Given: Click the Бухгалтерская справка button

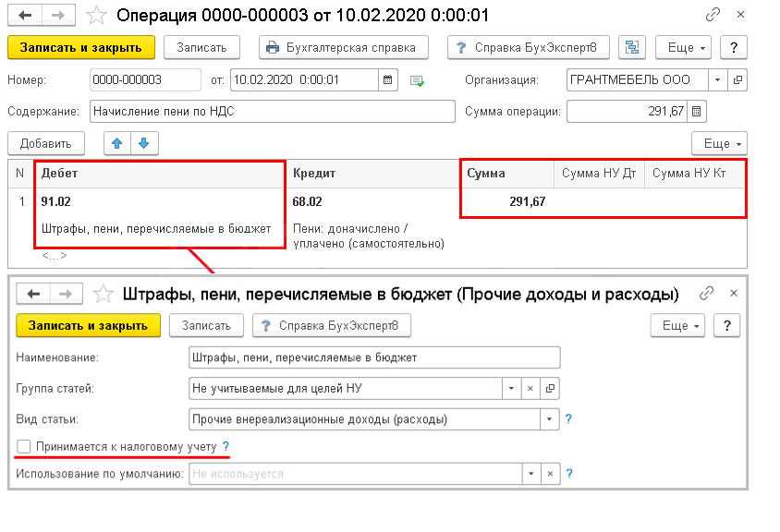Looking at the screenshot, I should (343, 47).
